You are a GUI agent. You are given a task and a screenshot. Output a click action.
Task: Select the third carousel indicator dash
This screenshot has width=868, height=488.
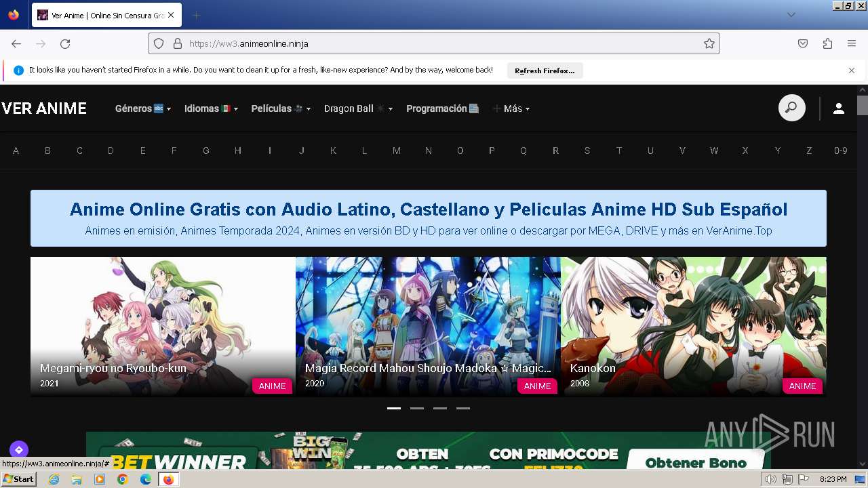pos(440,408)
